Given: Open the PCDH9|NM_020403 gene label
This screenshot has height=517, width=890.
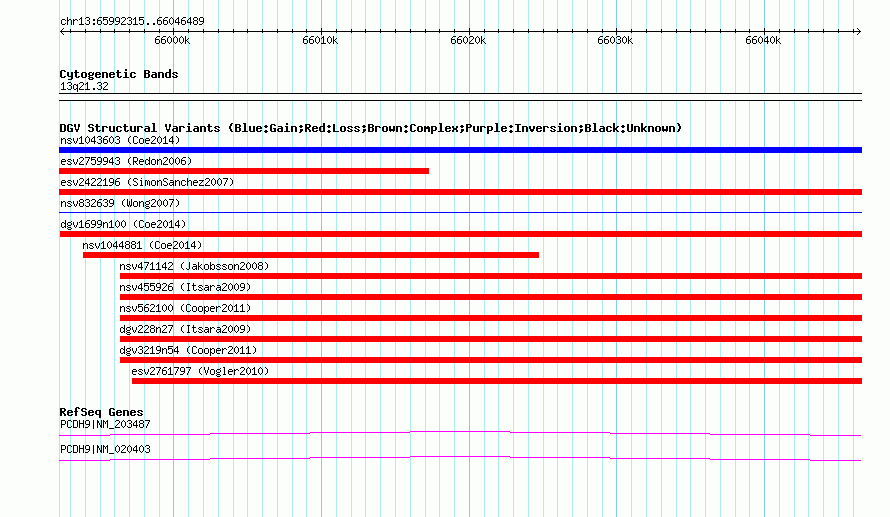Looking at the screenshot, I should [106, 449].
